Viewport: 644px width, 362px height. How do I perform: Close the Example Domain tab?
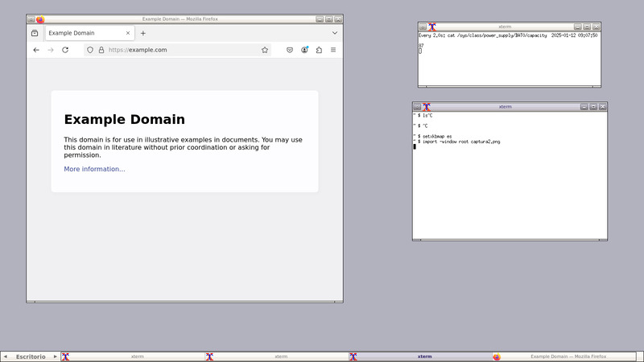(x=128, y=33)
